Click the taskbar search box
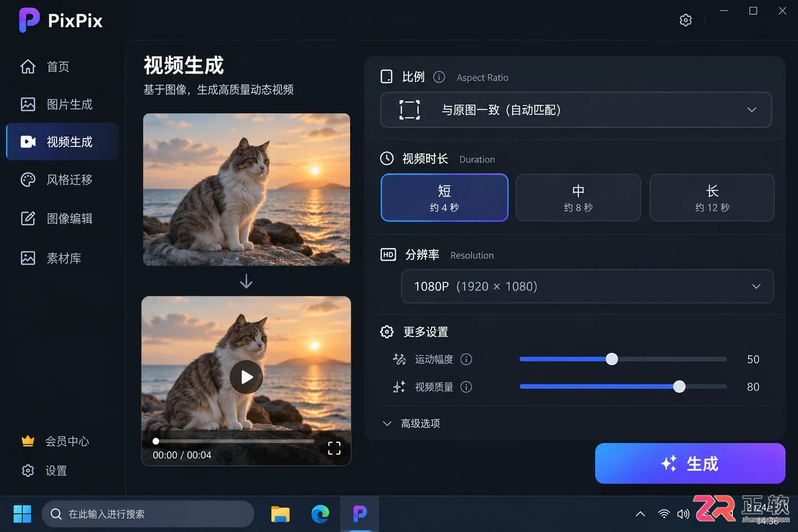This screenshot has height=532, width=798. coord(148,514)
